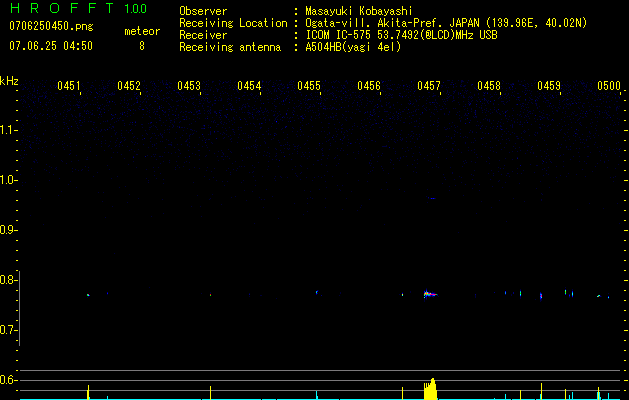Click the 1.1 frequency axis label
This screenshot has height=400, width=629.
(7, 130)
